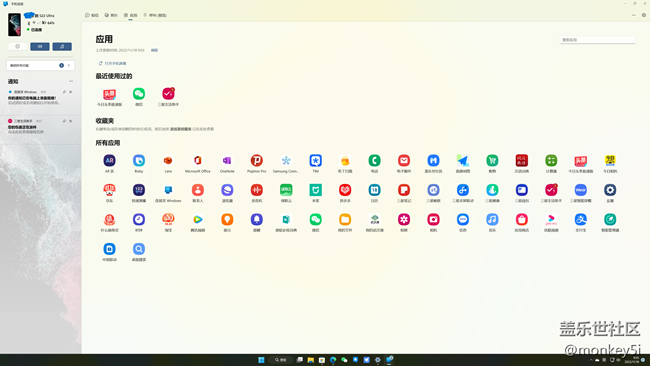Toggle the phone audio player button
Image resolution: width=650 pixels, height=366 pixels.
62,46
